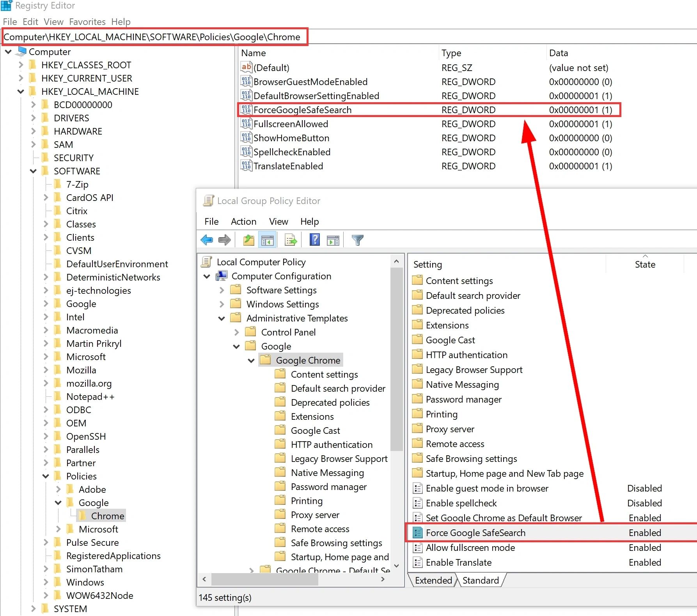Collapse the HKEY_LOCAL_MACHINE registry branch
The image size is (697, 616).
(x=21, y=91)
